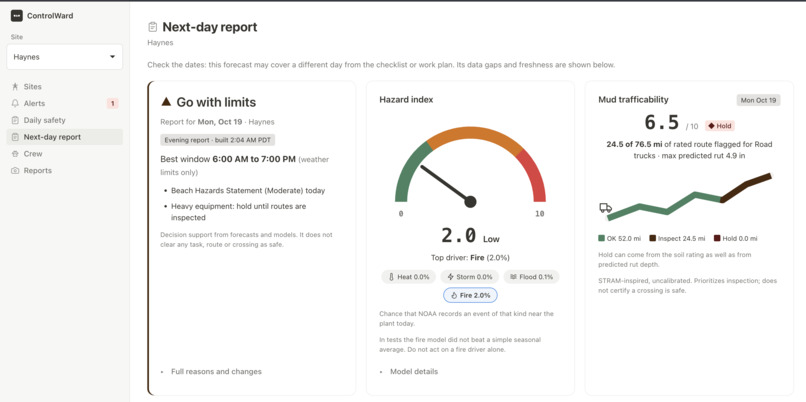Click the truck icon on trafficability chart

606,208
